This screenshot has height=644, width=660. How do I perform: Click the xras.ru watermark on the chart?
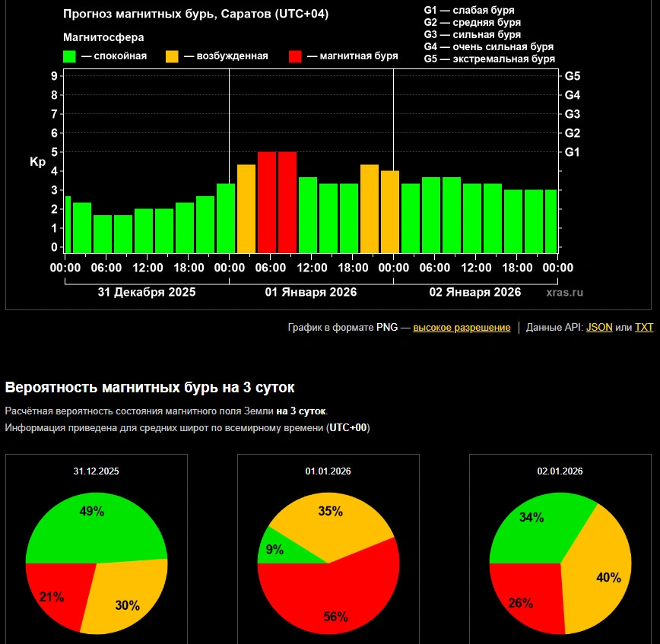click(x=564, y=292)
